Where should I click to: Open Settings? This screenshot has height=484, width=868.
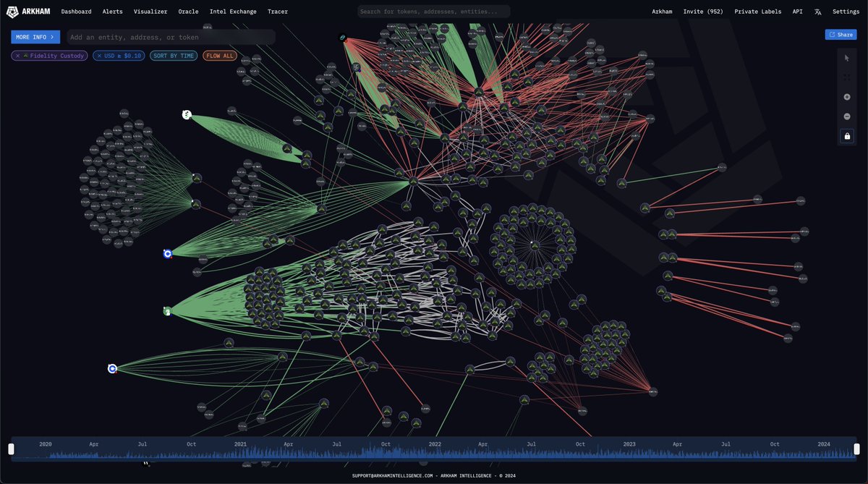point(846,12)
